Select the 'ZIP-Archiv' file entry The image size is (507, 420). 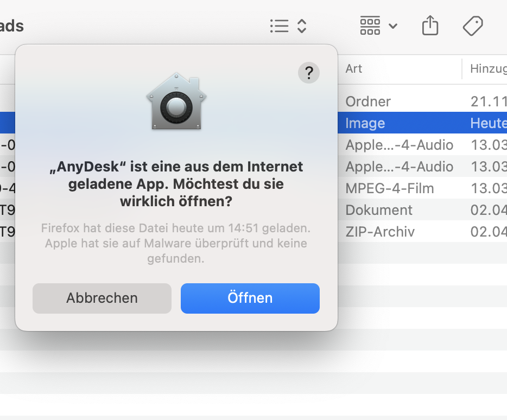pos(380,232)
